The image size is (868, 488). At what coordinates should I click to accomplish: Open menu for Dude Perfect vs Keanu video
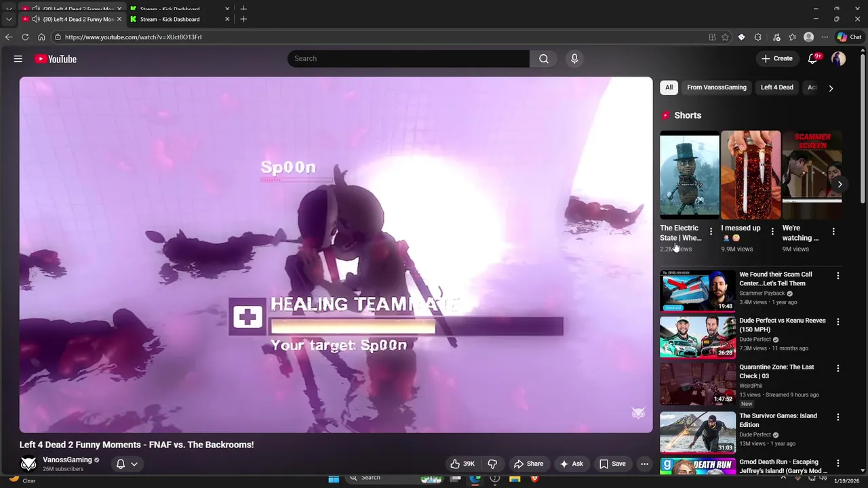(837, 322)
